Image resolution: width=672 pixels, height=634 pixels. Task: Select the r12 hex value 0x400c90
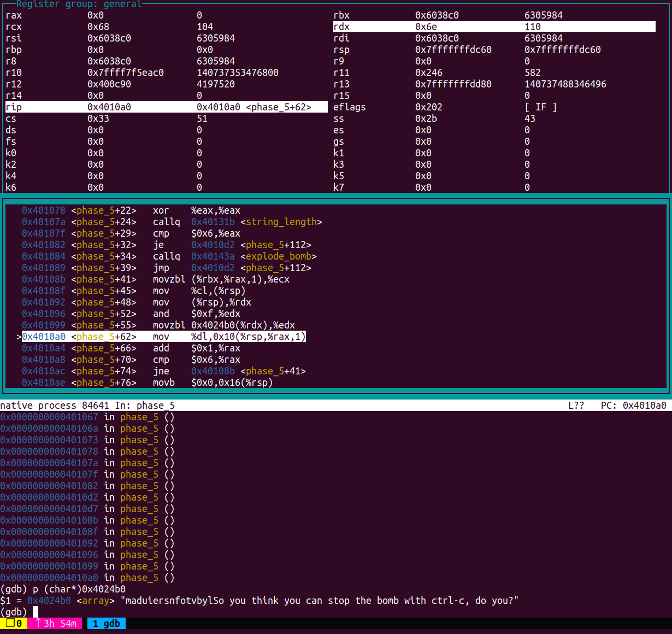pyautogui.click(x=109, y=84)
